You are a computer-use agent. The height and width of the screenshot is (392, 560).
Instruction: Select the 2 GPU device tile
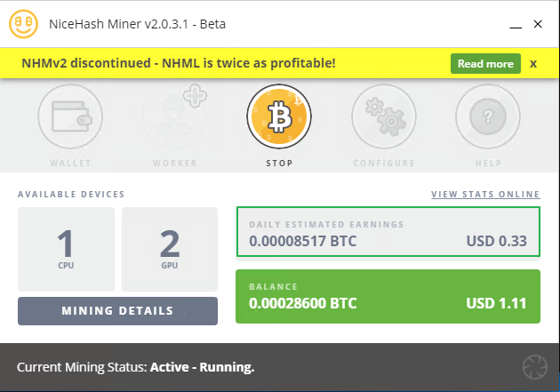point(170,249)
